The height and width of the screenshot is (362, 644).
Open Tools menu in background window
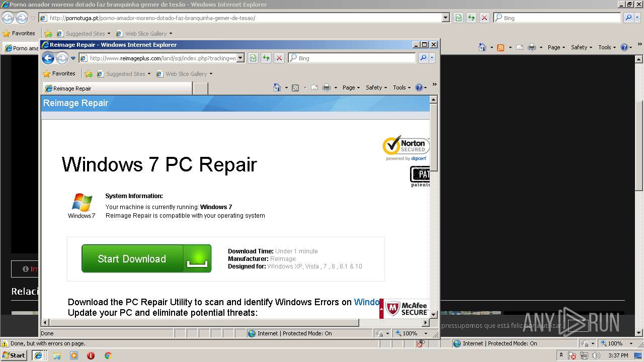(607, 47)
